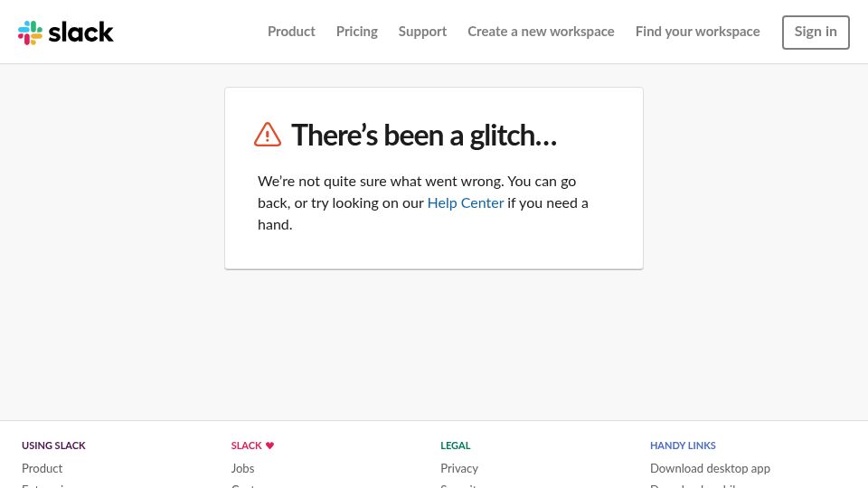Click the Sign in button
The width and height of the screenshot is (868, 488).
(x=816, y=33)
